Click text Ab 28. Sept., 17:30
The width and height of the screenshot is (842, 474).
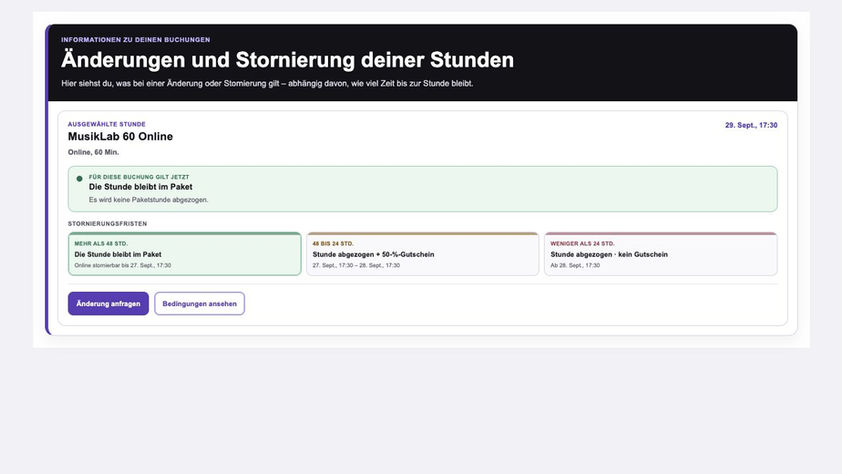[575, 265]
